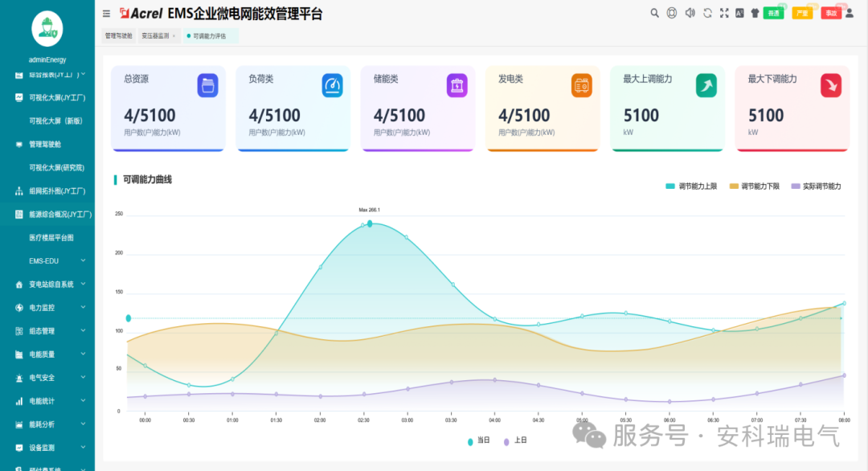This screenshot has width=868, height=471.
Task: Click the refresh icon in the top toolbar
Action: (706, 12)
